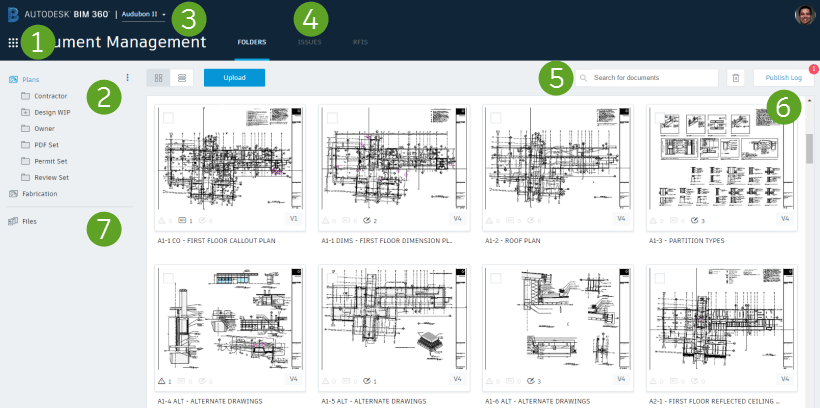Click V4 version badge on A1-3 Partition Types
Viewport: 820px width, 408px height.
point(785,219)
